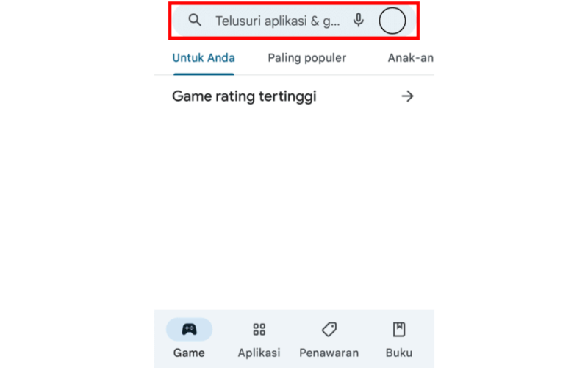The height and width of the screenshot is (368, 588).
Task: Switch to the Paling populer tab
Action: point(306,58)
